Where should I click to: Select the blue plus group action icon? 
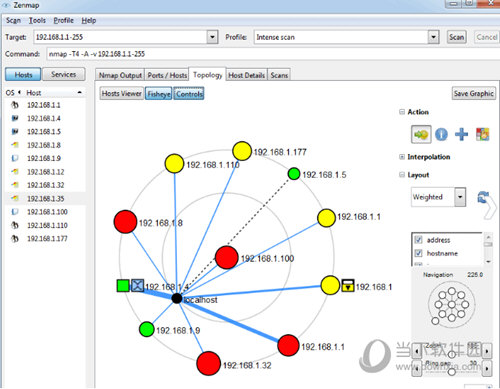(x=461, y=134)
